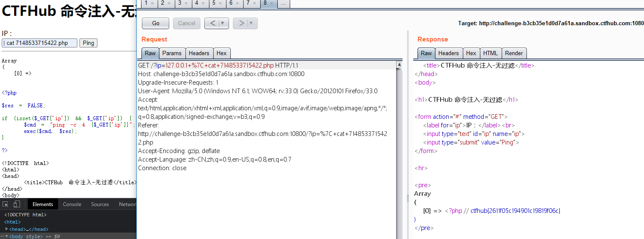Image resolution: width=644 pixels, height=239 pixels.
Task: Click the Target URL text in Repeater
Action: click(x=551, y=24)
